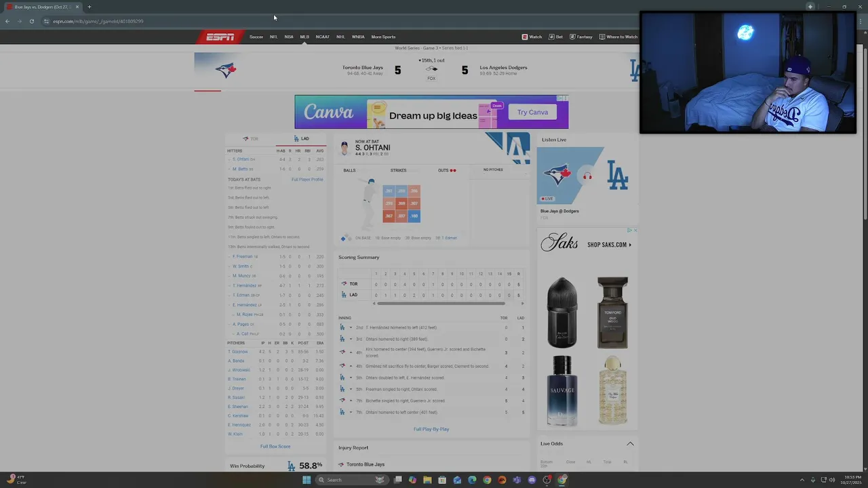Open Full Player Profile link
The width and height of the screenshot is (868, 488).
pyautogui.click(x=307, y=180)
